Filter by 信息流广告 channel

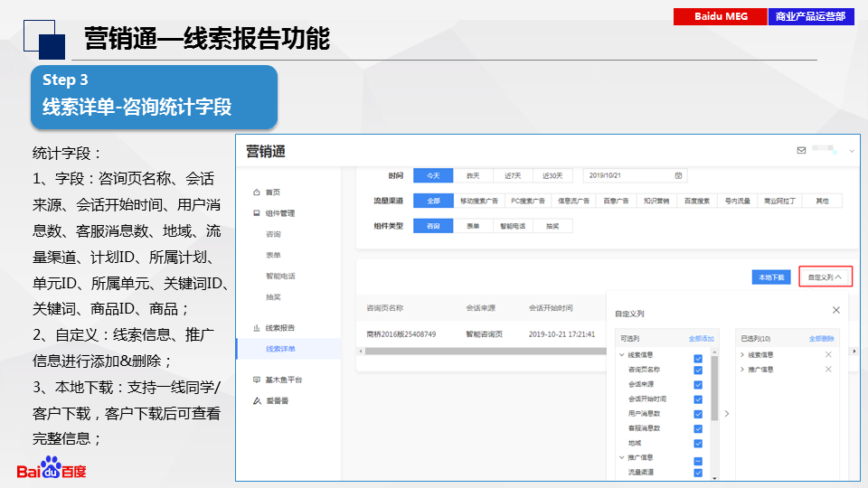point(573,201)
